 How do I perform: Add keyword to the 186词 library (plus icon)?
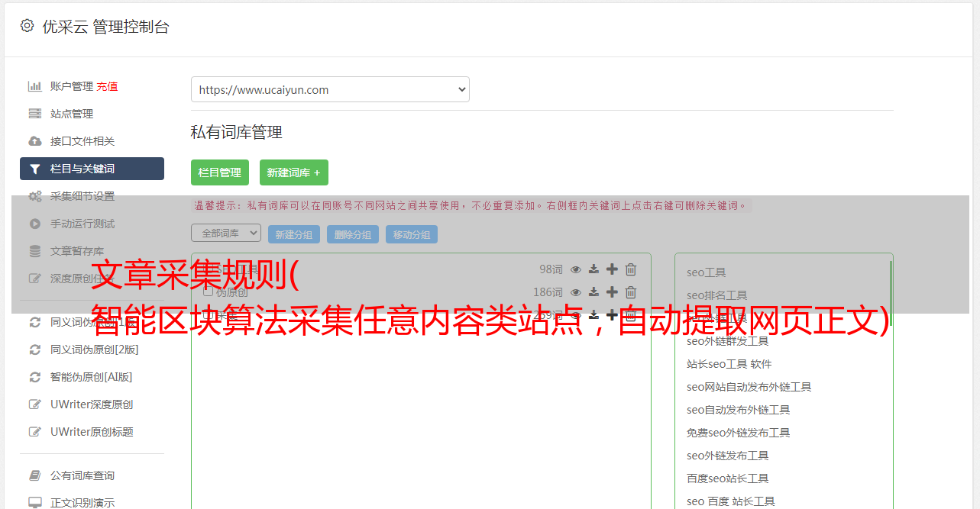[612, 292]
